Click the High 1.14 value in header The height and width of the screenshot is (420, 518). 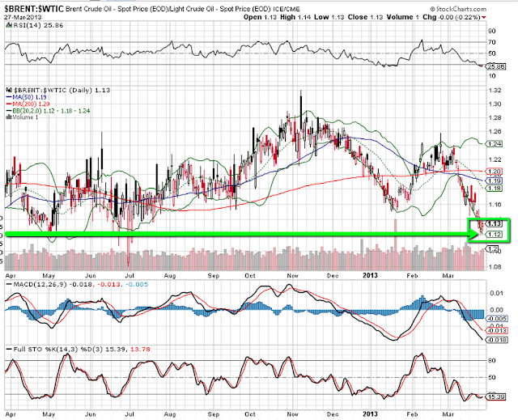point(295,17)
